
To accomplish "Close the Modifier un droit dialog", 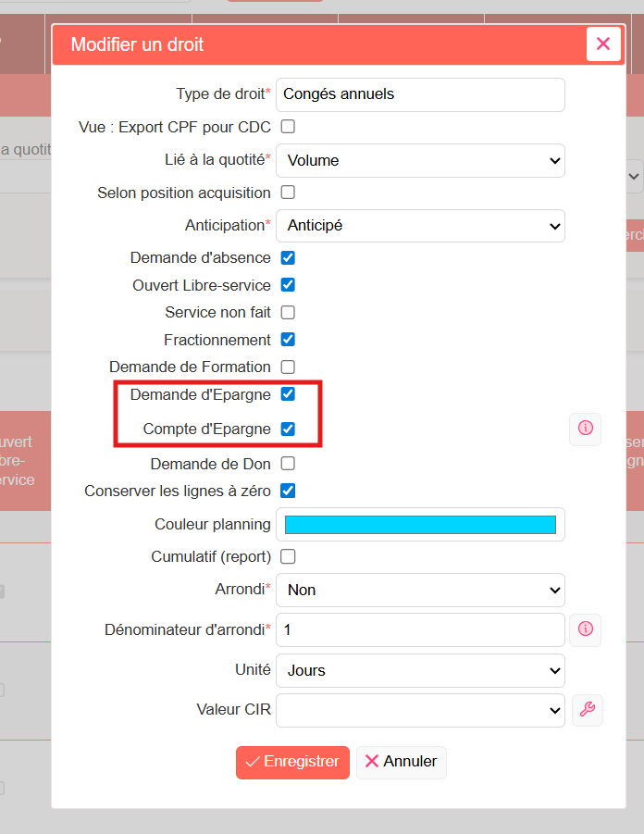I will (603, 44).
